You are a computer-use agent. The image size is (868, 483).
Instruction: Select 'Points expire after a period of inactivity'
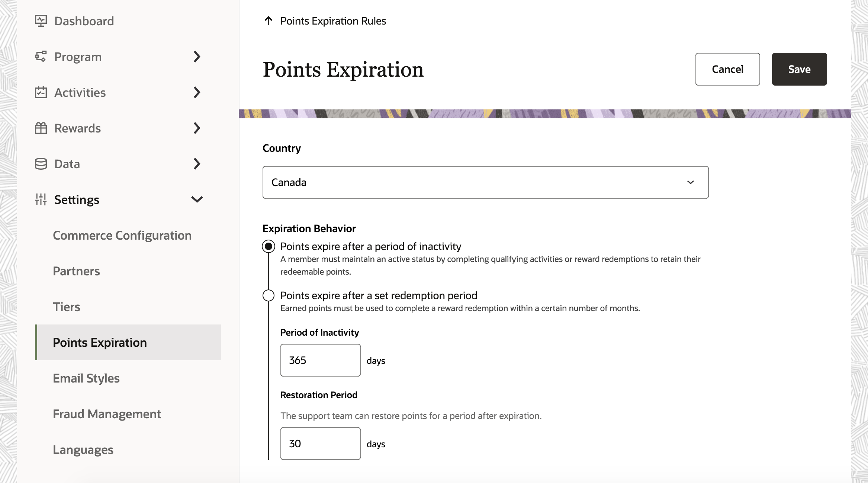point(269,246)
